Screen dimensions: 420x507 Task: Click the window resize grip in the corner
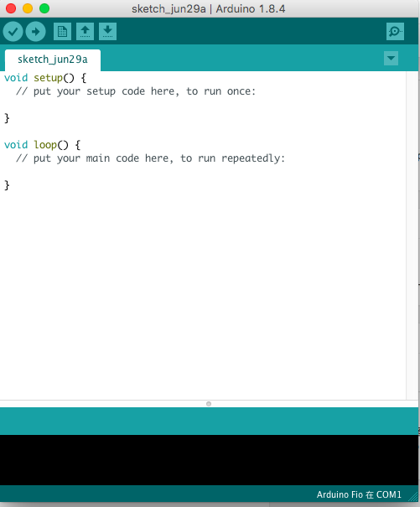click(413, 496)
